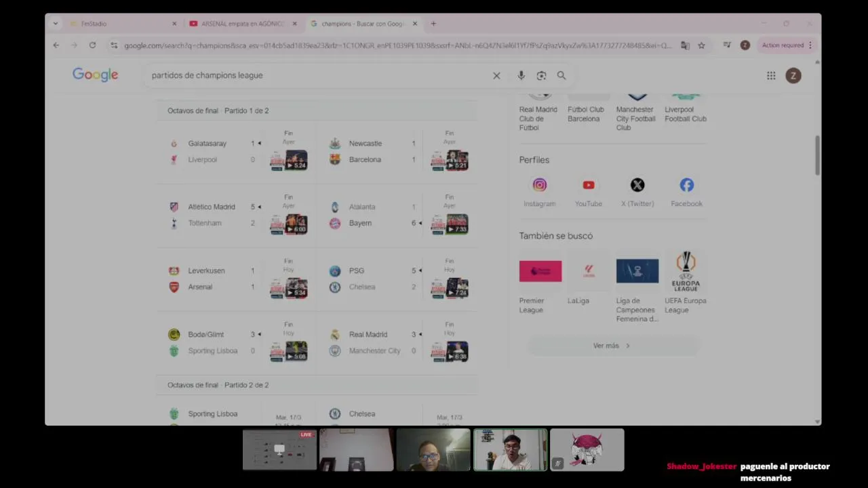The width and height of the screenshot is (868, 488).
Task: Open the tab search dropdown arrow
Action: click(56, 24)
